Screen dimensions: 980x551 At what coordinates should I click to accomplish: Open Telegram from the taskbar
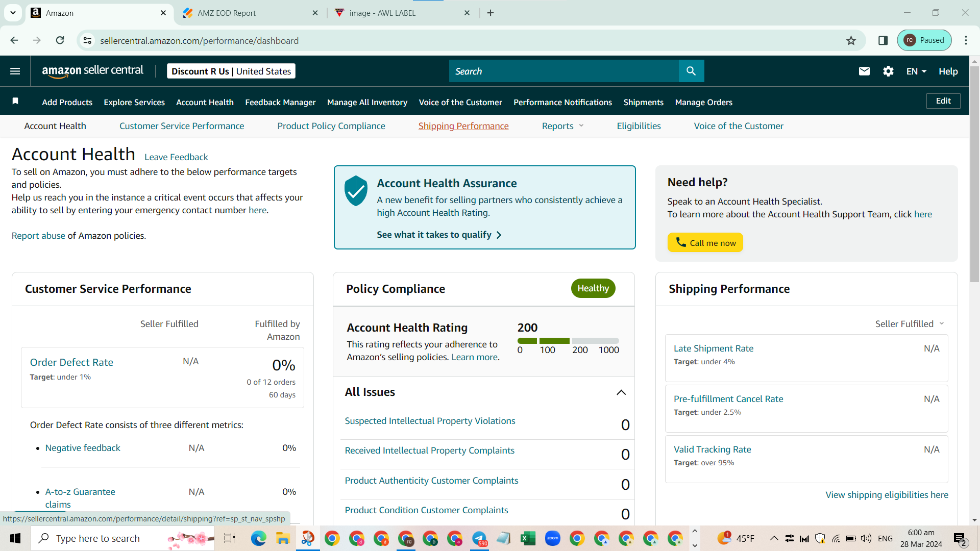[479, 538]
